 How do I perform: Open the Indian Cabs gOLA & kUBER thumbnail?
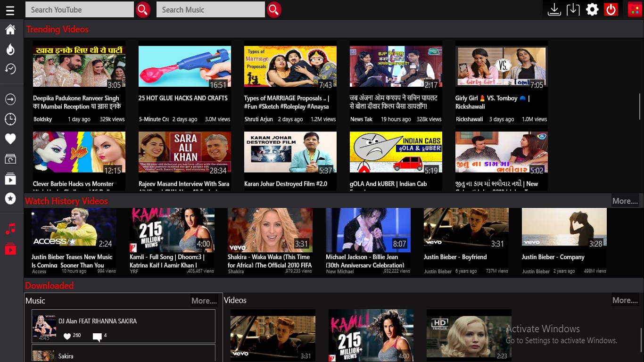pyautogui.click(x=396, y=152)
